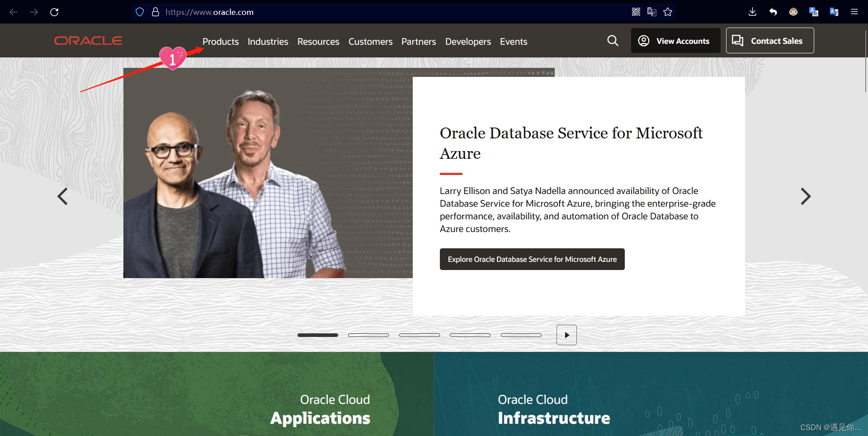Open the Products menu

pos(221,42)
